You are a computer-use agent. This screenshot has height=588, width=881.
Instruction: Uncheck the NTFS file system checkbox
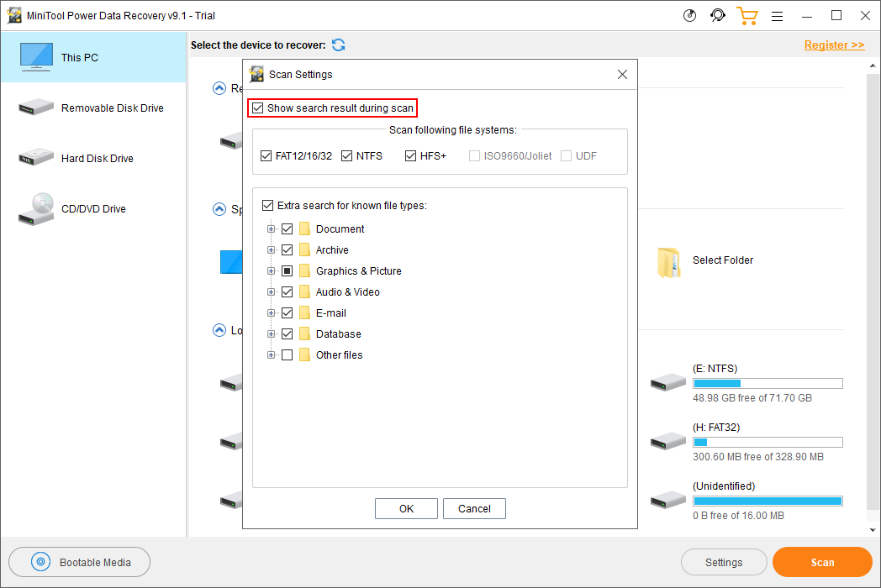point(346,155)
